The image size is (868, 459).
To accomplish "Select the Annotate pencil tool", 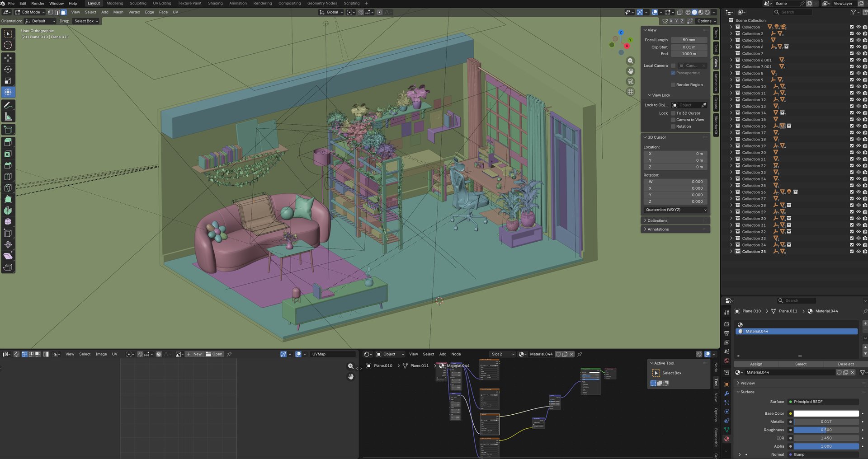I will (x=8, y=105).
